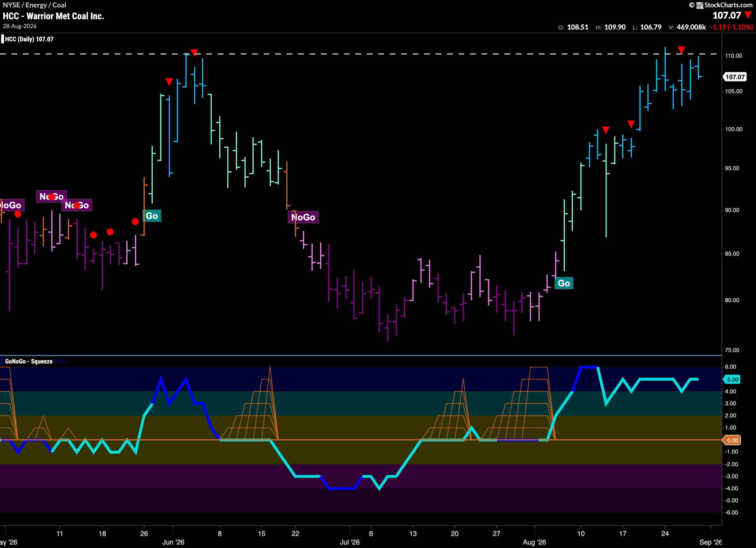Click the Jul '26 month label
The width and height of the screenshot is (756, 548).
coord(350,542)
